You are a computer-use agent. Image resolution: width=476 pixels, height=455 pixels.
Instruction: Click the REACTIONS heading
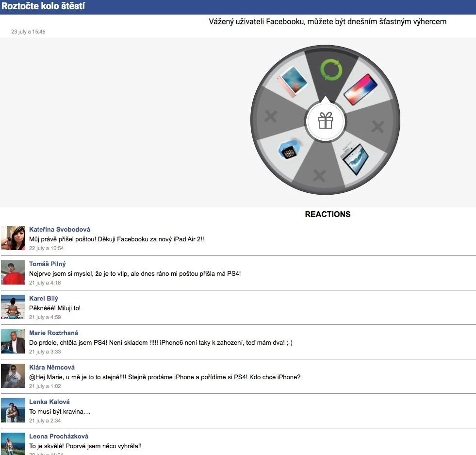(x=328, y=214)
